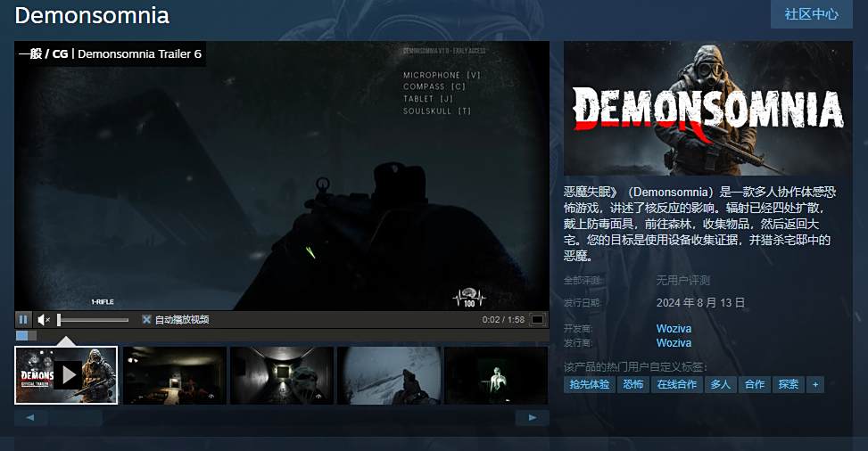Click the left arrow to show earlier thumbnails

point(30,418)
